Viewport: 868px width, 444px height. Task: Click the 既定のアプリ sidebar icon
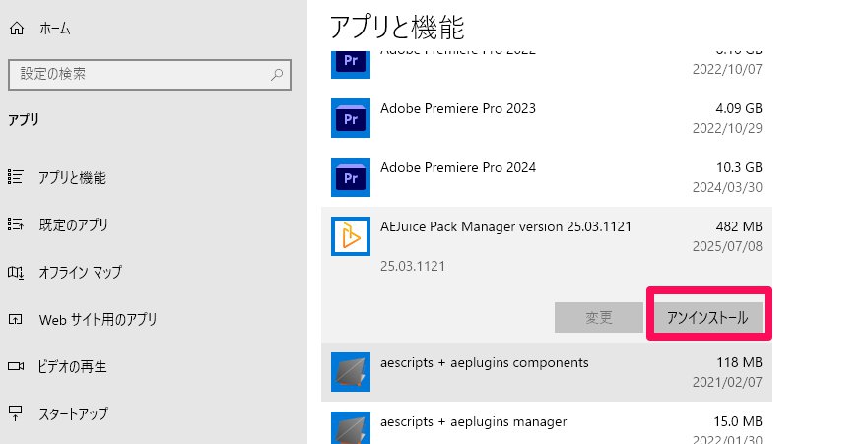click(x=16, y=224)
